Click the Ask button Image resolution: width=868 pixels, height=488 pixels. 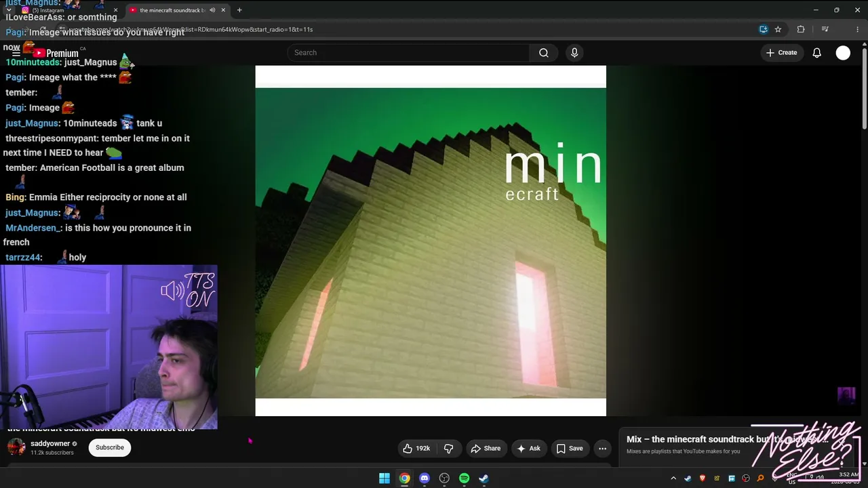(528, 448)
